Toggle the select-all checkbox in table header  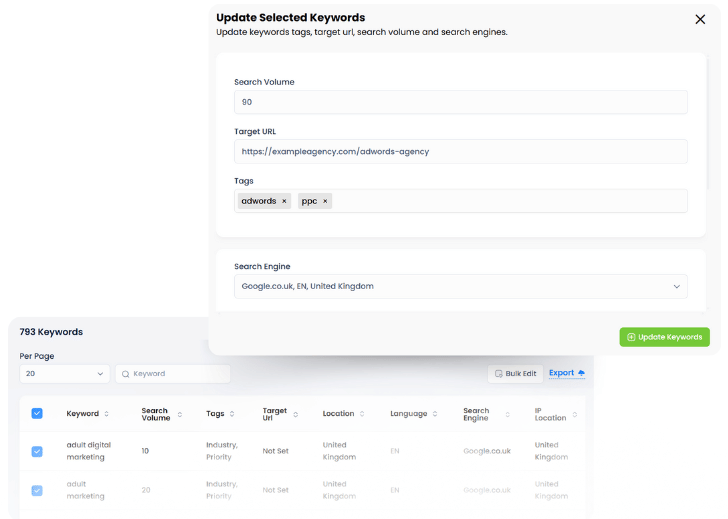tap(37, 413)
